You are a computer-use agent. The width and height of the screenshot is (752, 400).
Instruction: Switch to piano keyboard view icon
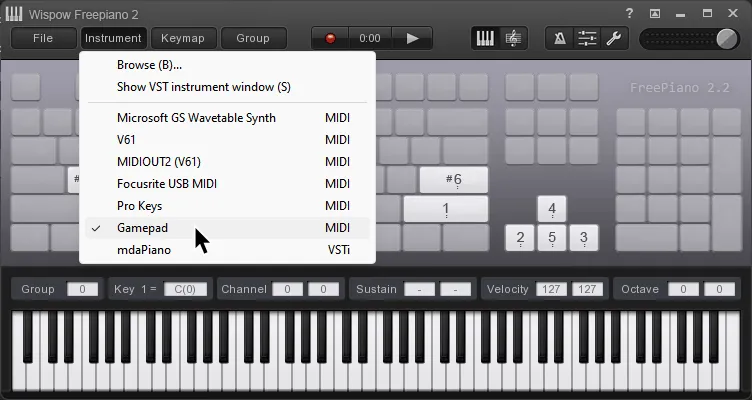[x=485, y=38]
